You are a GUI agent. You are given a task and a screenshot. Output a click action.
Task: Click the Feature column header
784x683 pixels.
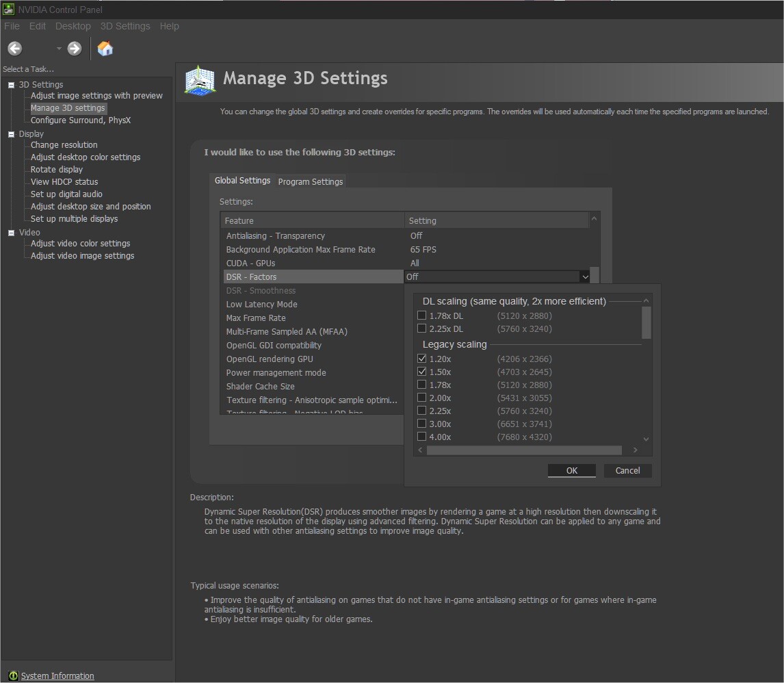[313, 220]
